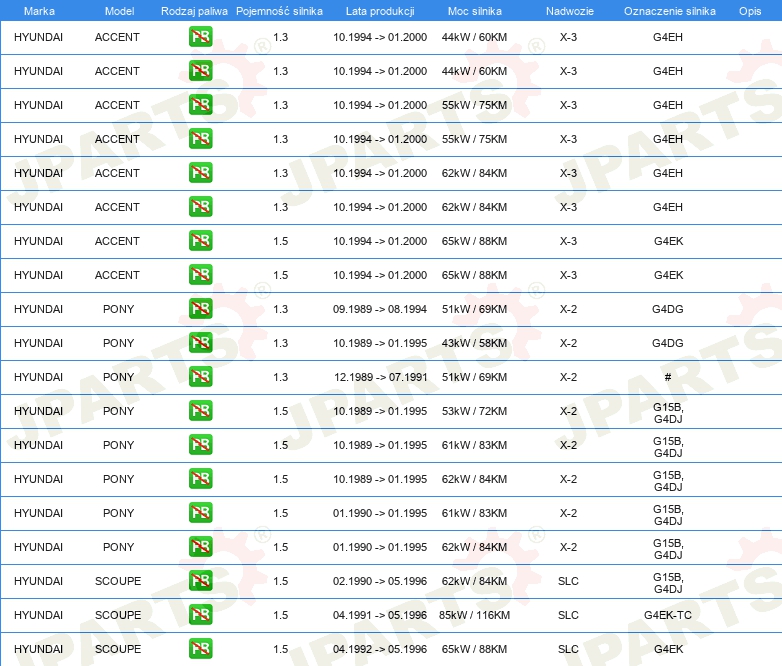The image size is (782, 666).
Task: Select the power value 43kW / 58KM
Action: tap(474, 343)
